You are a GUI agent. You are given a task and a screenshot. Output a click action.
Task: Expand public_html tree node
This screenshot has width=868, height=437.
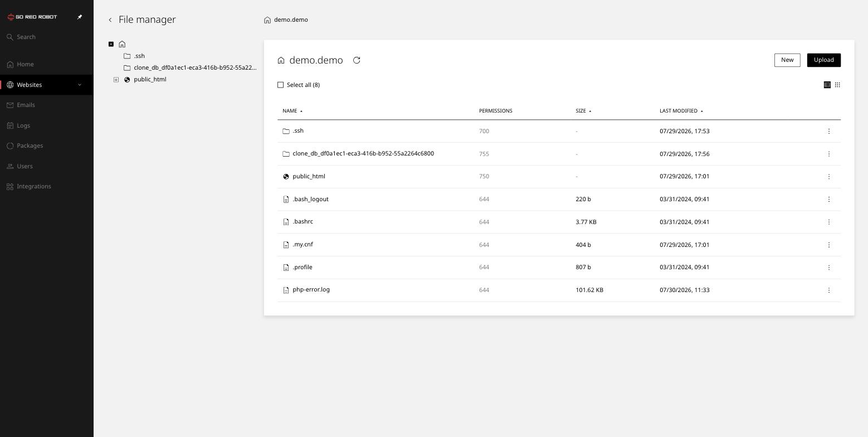(116, 80)
